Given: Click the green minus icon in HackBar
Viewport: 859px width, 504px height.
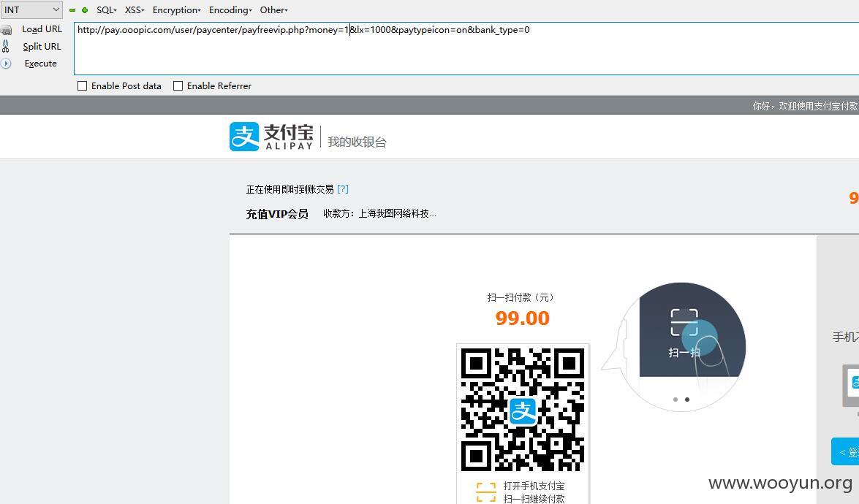Looking at the screenshot, I should [72, 9].
